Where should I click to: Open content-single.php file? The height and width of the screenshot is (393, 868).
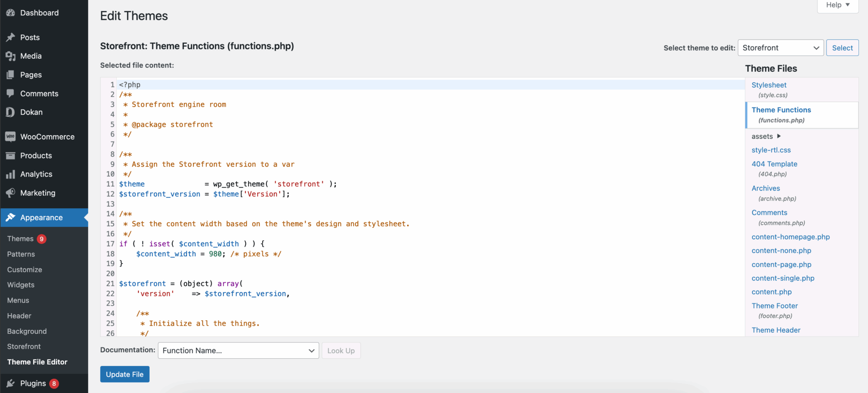click(x=783, y=278)
